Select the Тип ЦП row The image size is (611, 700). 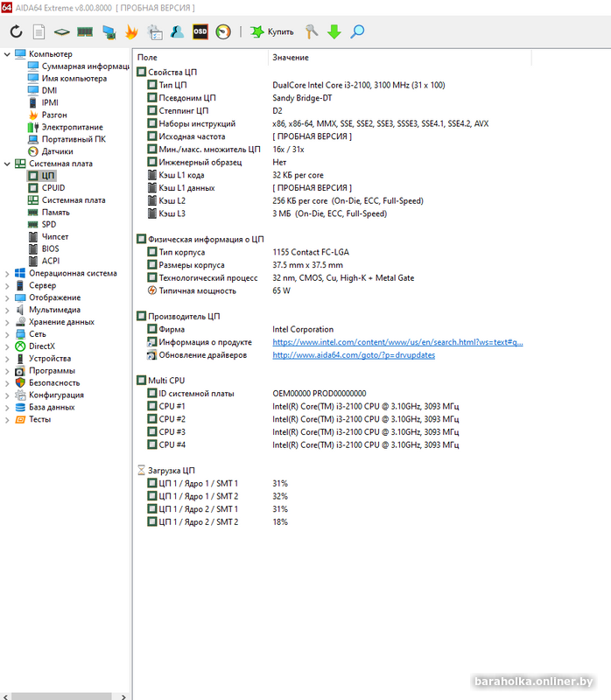click(296, 85)
